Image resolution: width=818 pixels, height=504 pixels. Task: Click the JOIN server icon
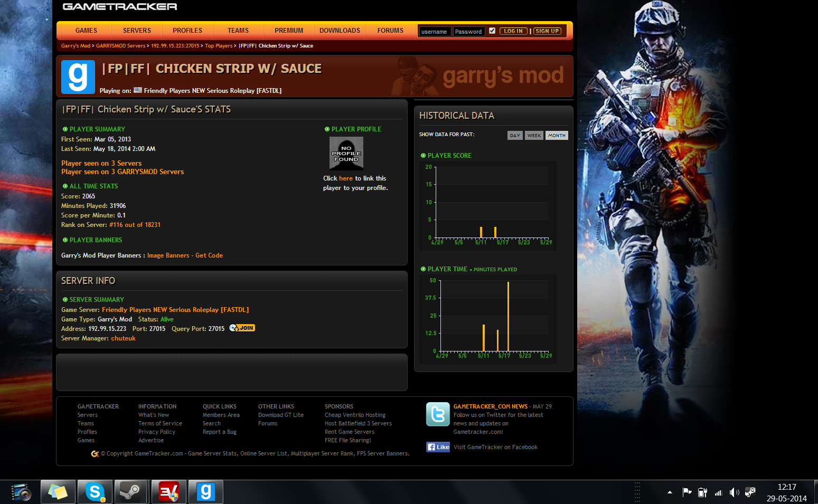242,328
